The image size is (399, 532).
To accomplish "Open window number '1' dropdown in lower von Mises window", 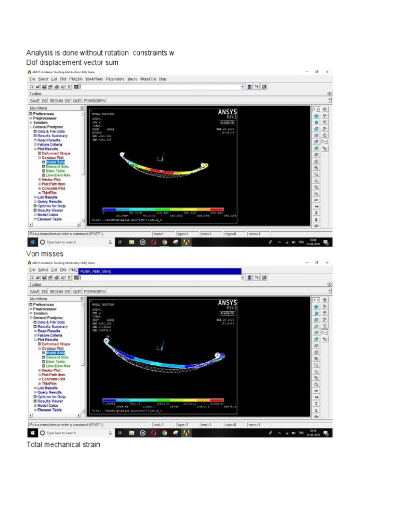I will (316, 300).
